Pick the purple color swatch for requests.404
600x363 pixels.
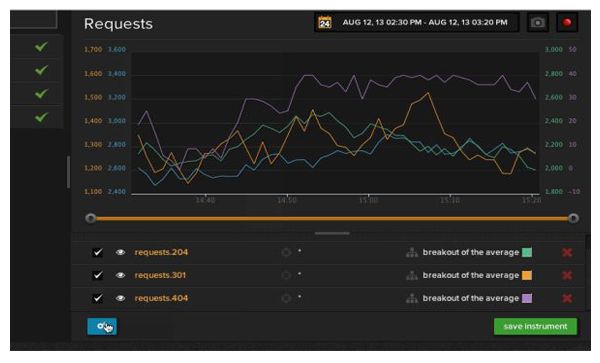(x=527, y=298)
